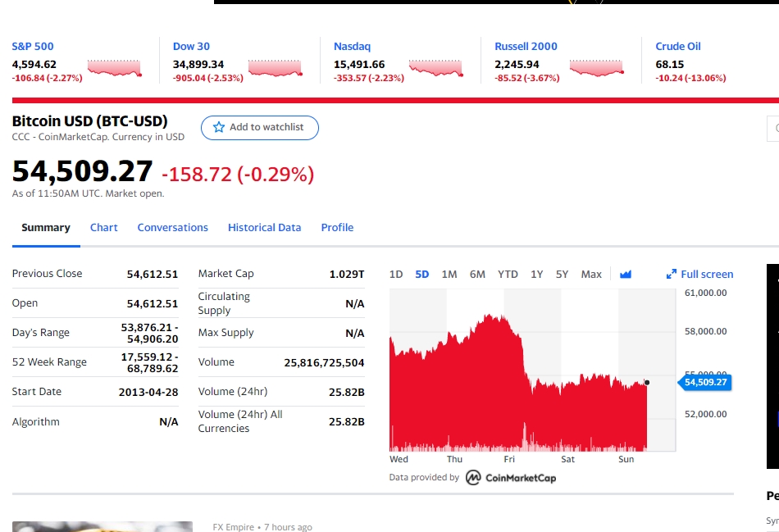Click the Dow 30 sparkline chart
Viewport: 779px width, 532px height.
[x=276, y=68]
